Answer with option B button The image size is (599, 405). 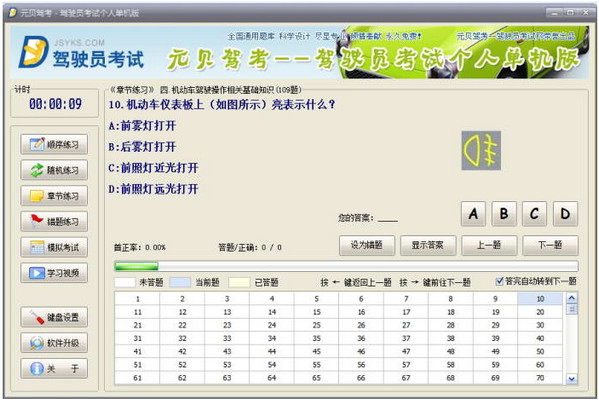pyautogui.click(x=504, y=214)
